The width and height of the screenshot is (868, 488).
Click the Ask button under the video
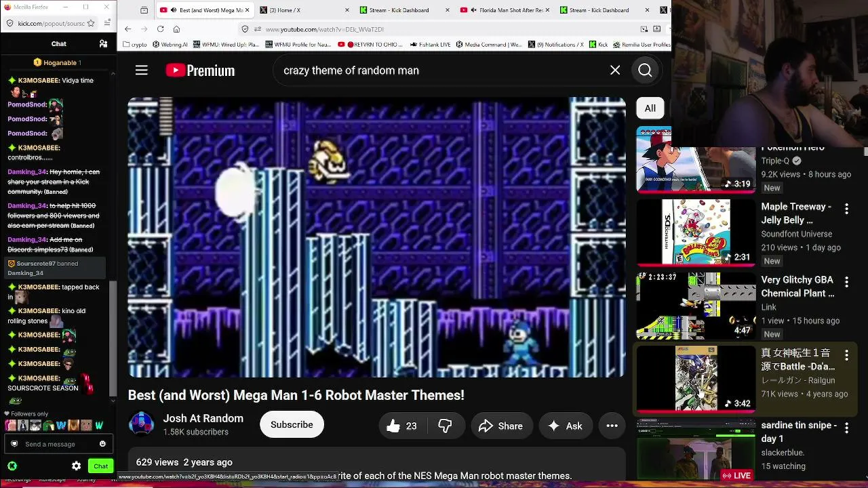click(x=565, y=426)
